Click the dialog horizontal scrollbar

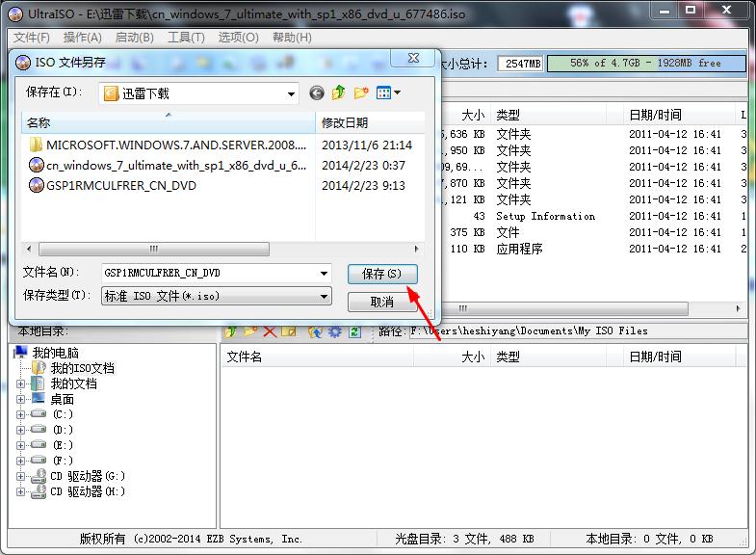pyautogui.click(x=154, y=249)
